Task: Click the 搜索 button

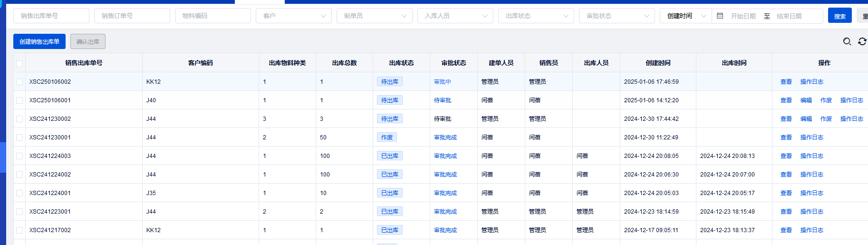Action: (840, 16)
